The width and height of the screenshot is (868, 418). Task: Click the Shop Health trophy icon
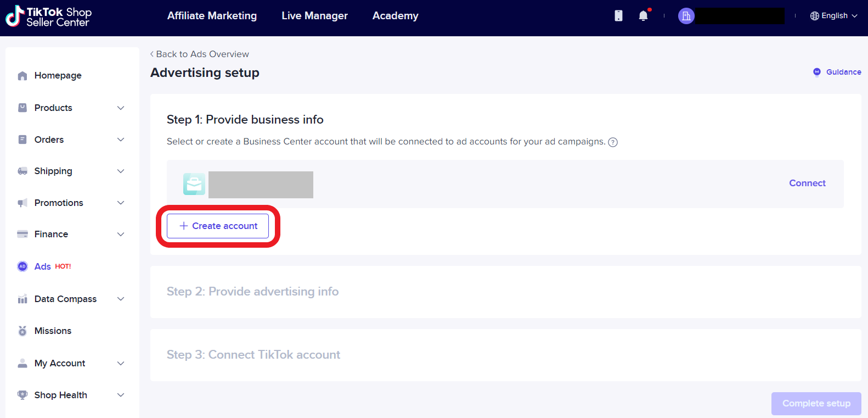coord(22,395)
